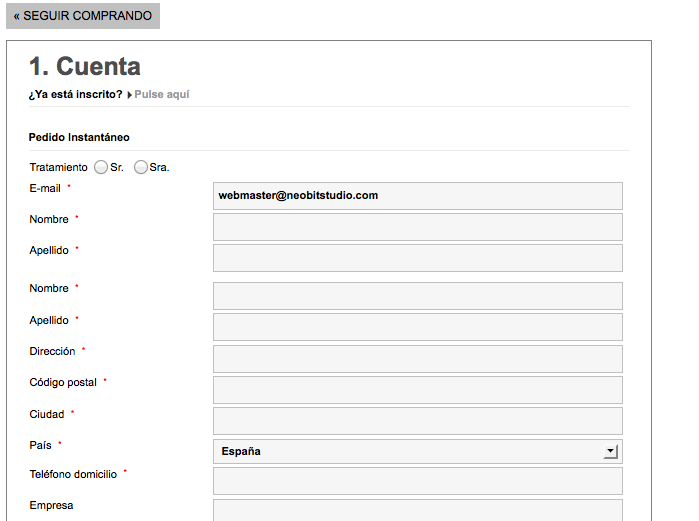Open the País dropdown showing España
699x521 pixels.
(x=418, y=451)
